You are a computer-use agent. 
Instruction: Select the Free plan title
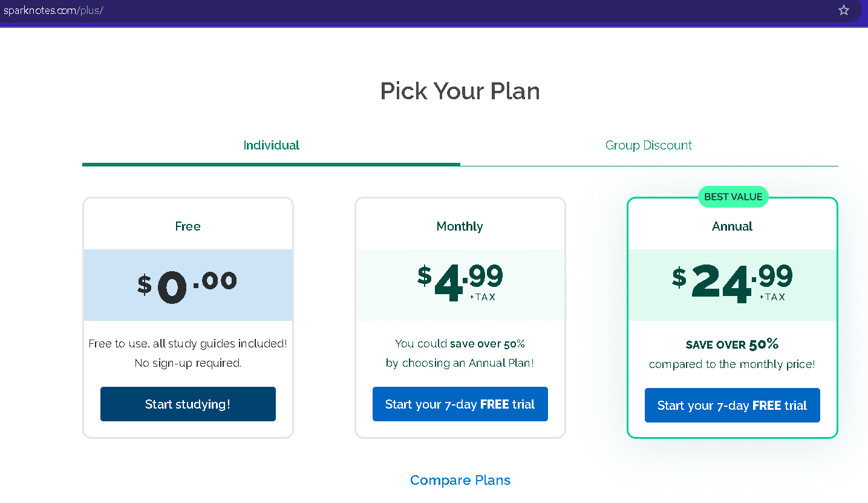(188, 226)
